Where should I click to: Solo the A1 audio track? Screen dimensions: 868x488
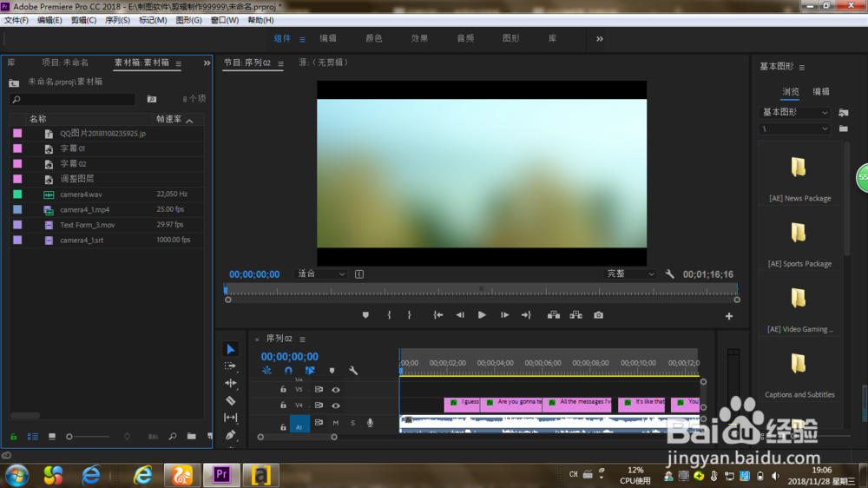coord(352,423)
